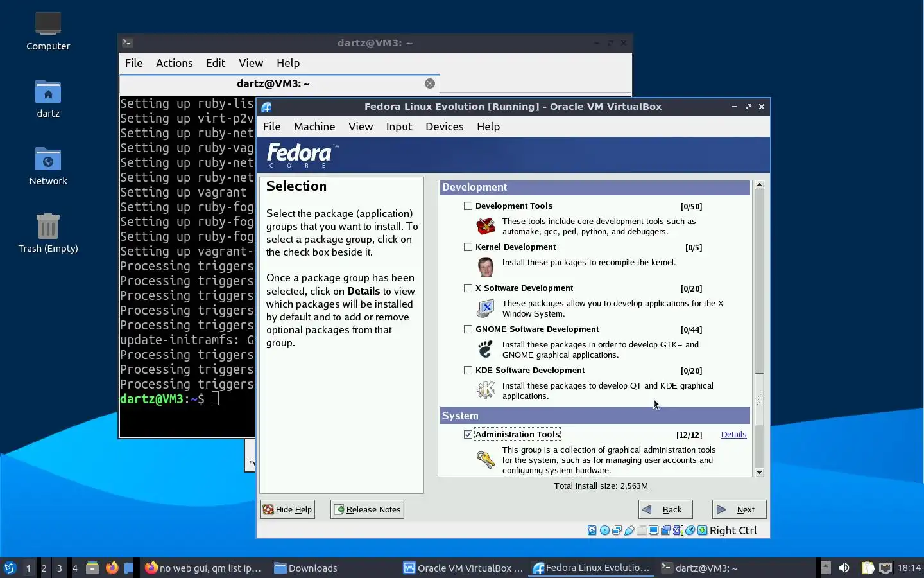Click the 18:14 clock in the tray
This screenshot has width=924, height=578.
coord(909,568)
